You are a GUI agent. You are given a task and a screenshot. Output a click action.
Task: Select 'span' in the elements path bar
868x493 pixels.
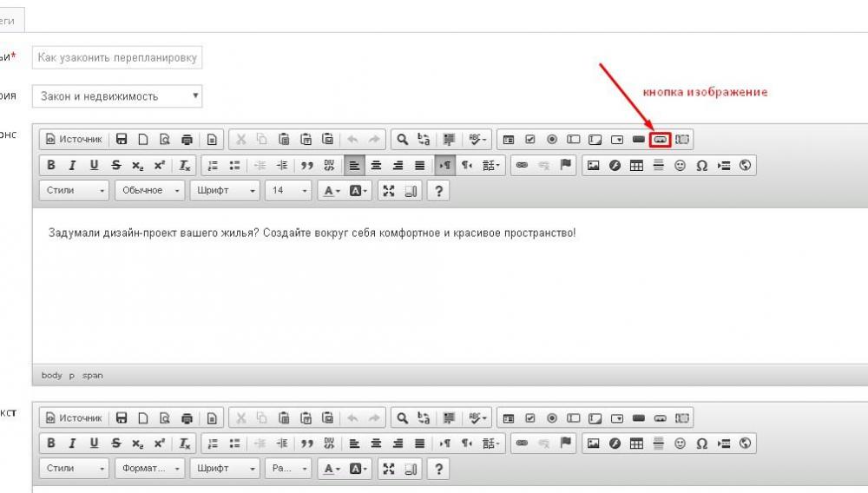(x=92, y=375)
